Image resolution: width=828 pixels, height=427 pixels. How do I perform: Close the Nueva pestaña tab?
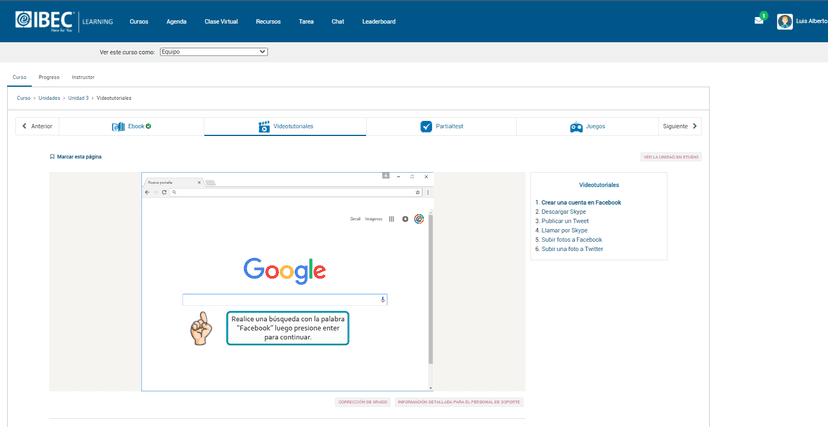pos(199,183)
